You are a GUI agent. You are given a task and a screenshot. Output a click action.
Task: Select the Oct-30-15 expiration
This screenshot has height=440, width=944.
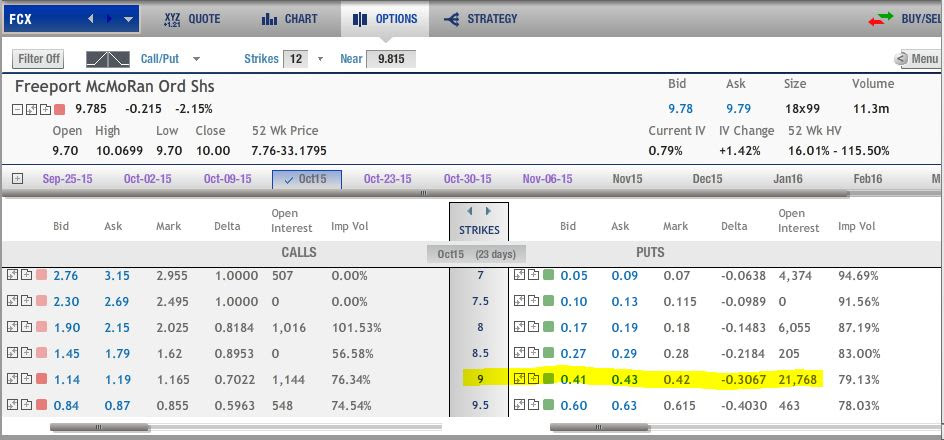pyautogui.click(x=467, y=179)
